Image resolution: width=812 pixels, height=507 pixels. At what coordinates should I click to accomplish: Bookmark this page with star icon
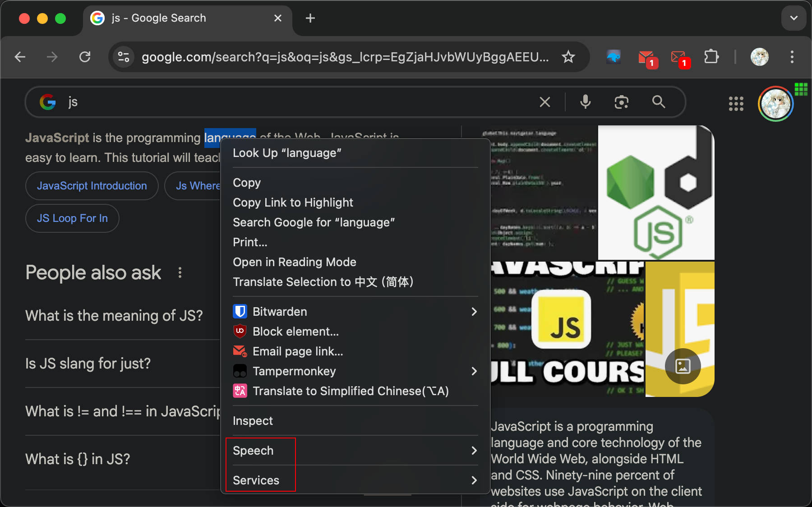(568, 57)
